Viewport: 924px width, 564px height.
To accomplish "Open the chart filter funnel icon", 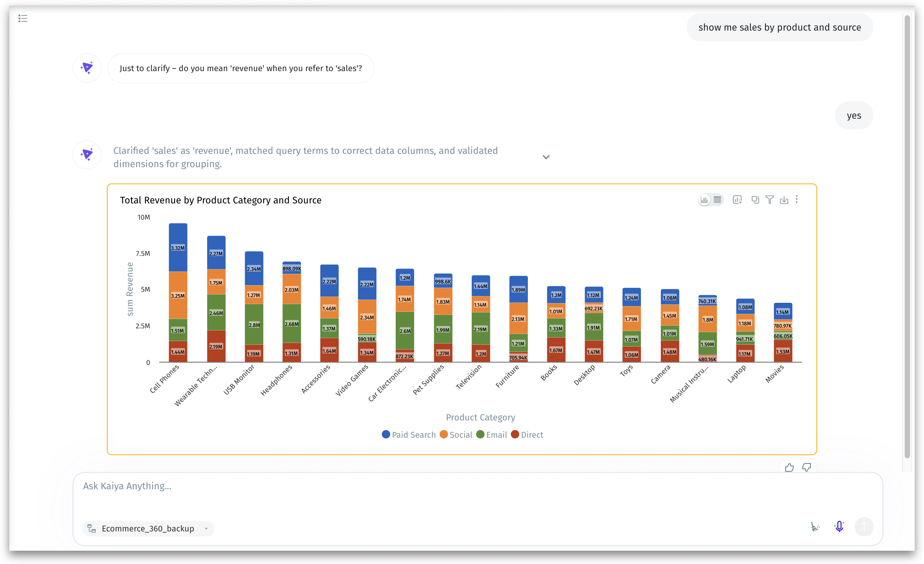I will 769,200.
